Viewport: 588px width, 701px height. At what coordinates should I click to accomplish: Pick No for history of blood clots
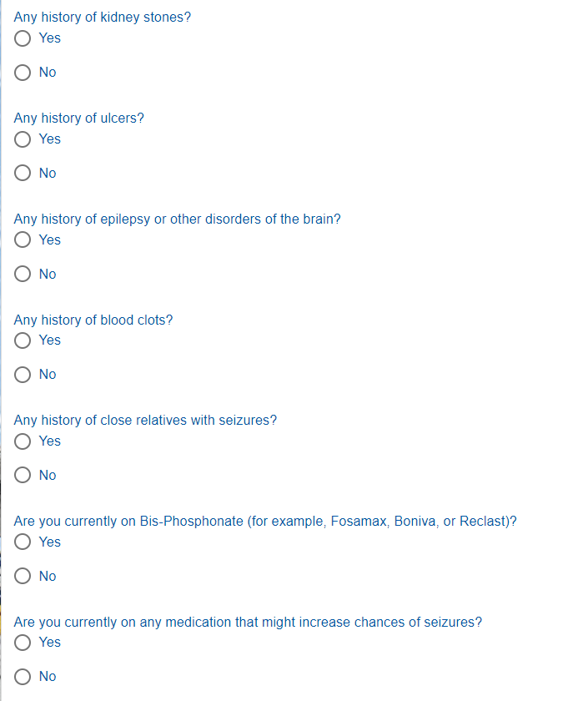pos(23,375)
